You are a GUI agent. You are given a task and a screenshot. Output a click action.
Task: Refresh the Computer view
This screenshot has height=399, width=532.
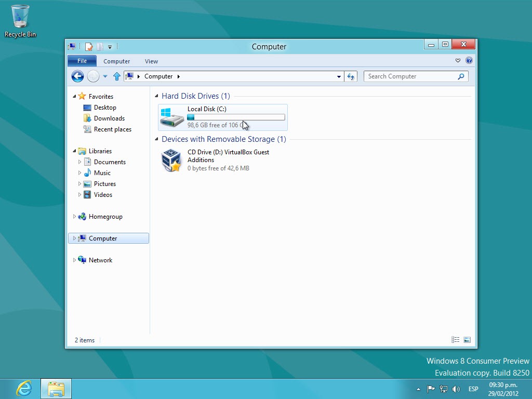tap(351, 76)
